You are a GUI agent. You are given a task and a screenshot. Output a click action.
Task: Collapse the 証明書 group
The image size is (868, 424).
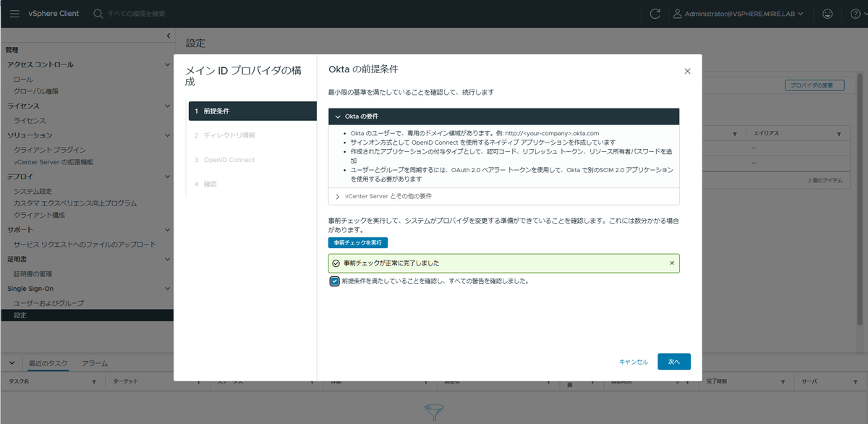167,259
